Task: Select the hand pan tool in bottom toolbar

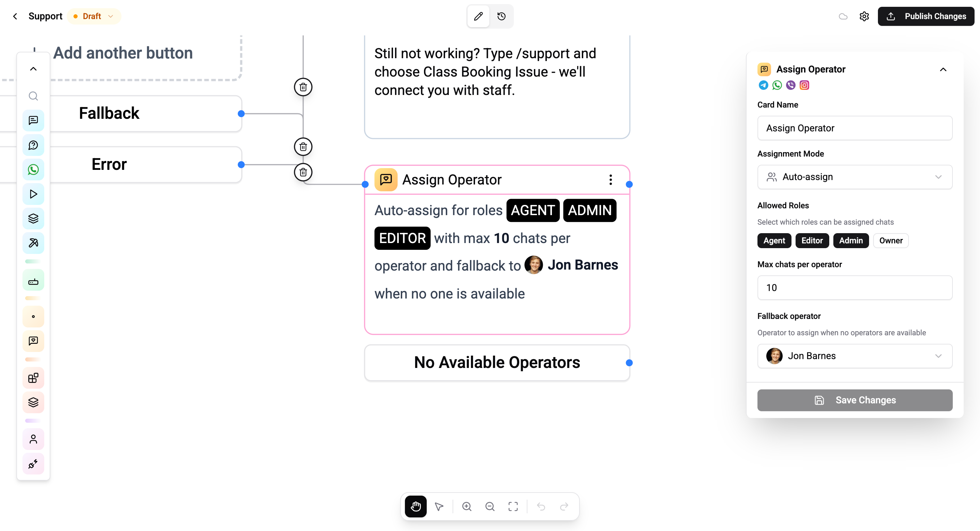Action: pyautogui.click(x=415, y=506)
